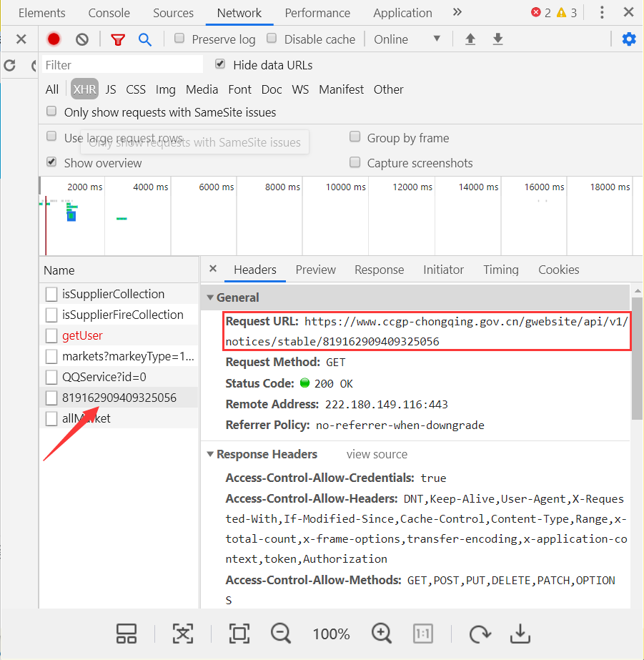Open network search with the magnifier icon
The width and height of the screenshot is (644, 660).
click(x=145, y=39)
